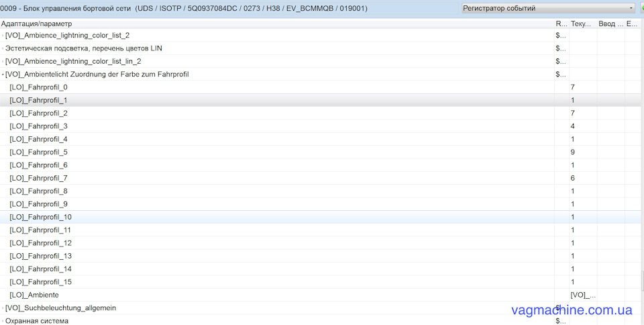Click current value 6 of Fahrprofil_7

click(x=572, y=178)
